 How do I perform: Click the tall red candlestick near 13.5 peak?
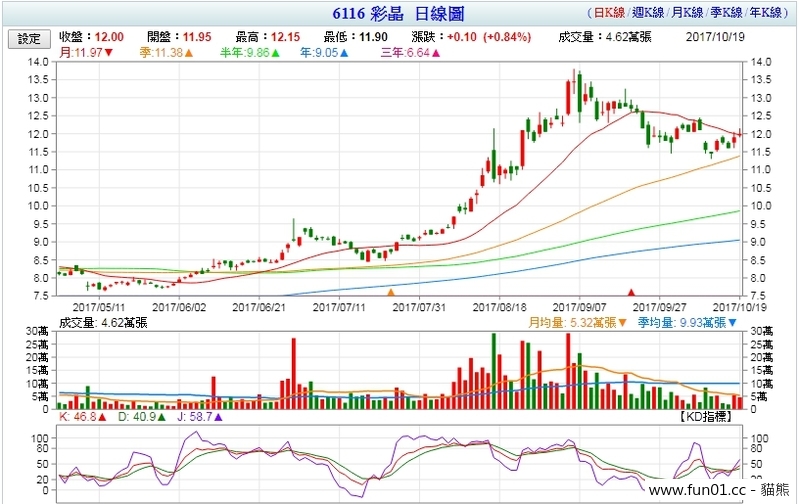point(568,97)
